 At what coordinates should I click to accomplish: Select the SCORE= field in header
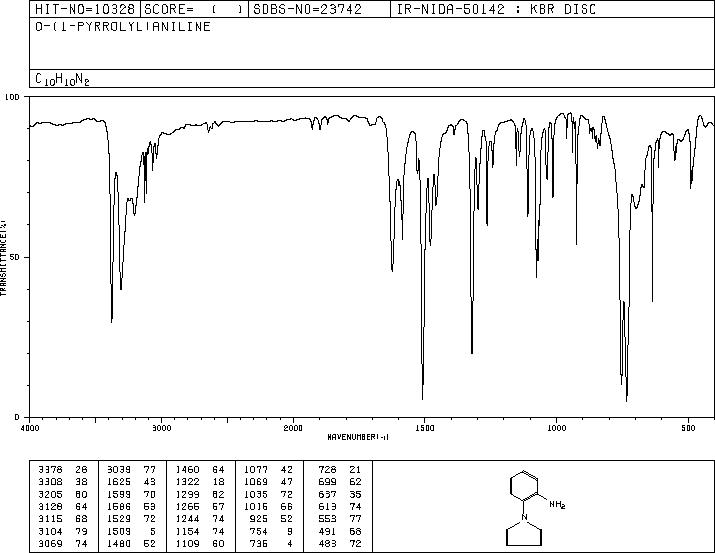(x=194, y=9)
